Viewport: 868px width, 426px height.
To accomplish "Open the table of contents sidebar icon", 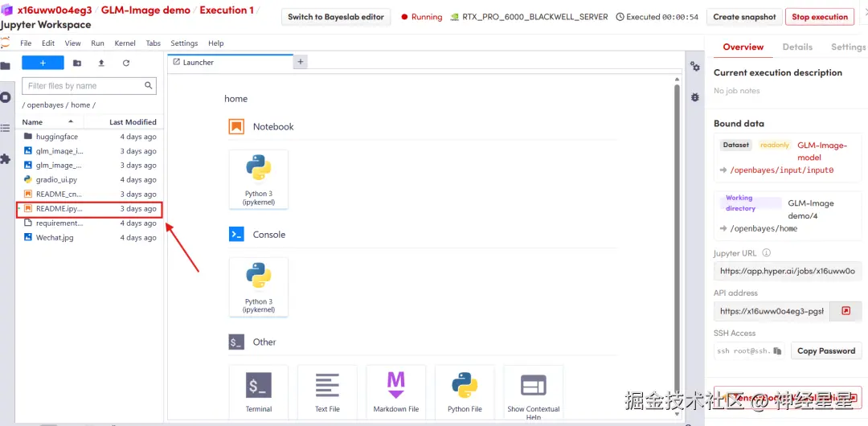I will (x=5, y=128).
